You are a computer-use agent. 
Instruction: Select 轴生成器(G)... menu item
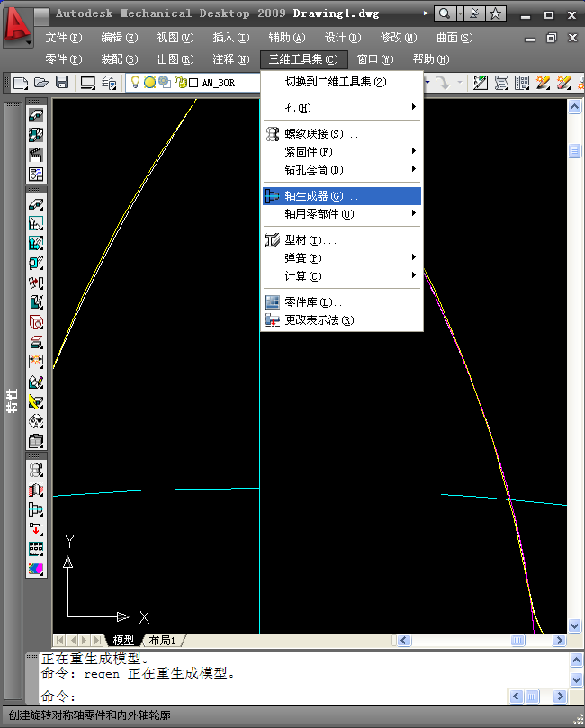(x=342, y=196)
